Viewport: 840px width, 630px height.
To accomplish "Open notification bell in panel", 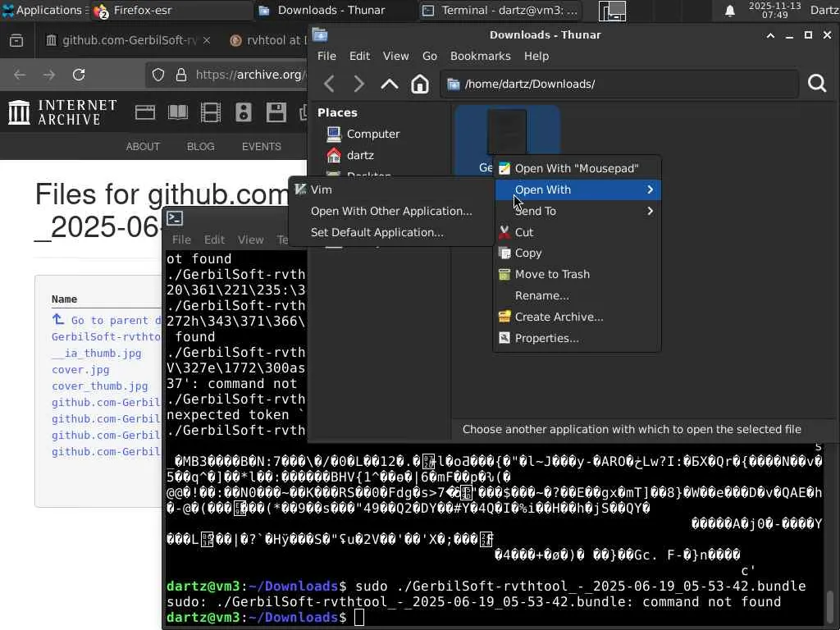I will 729,11.
